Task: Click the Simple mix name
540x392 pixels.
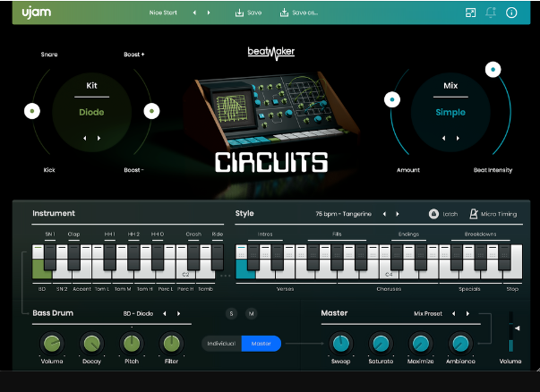Action: 450,112
